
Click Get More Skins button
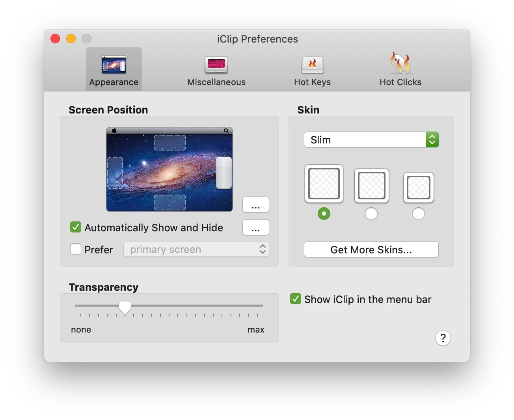[x=371, y=249]
